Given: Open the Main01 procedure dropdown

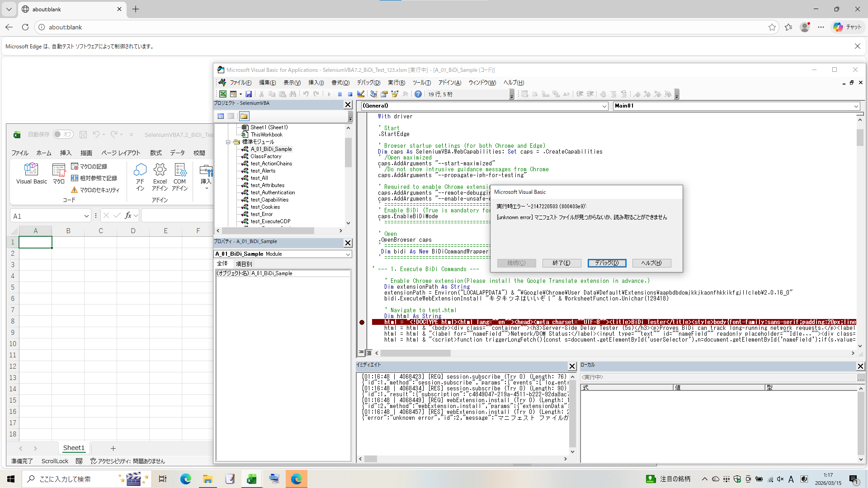Looking at the screenshot, I should pos(856,106).
